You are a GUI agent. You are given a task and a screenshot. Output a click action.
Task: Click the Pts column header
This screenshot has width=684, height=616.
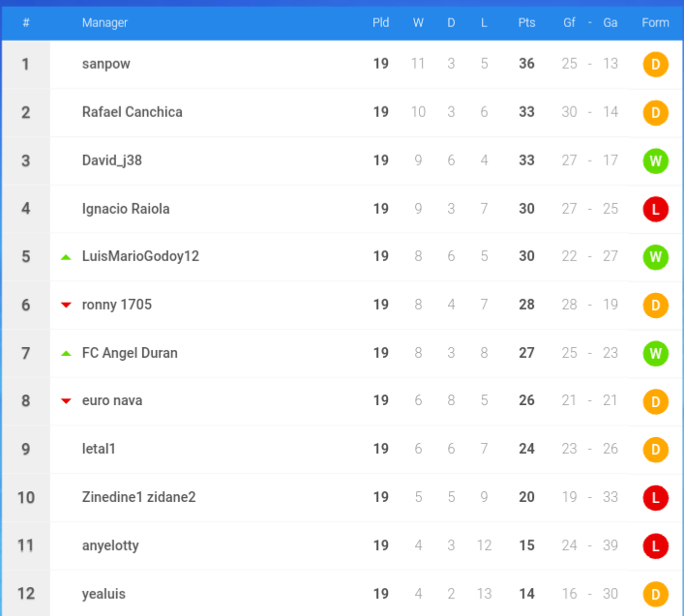[x=526, y=22]
